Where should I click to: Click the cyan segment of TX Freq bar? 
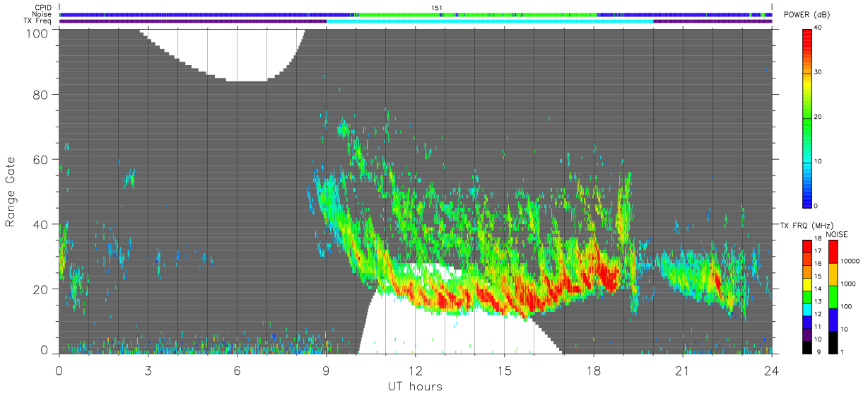click(x=490, y=21)
